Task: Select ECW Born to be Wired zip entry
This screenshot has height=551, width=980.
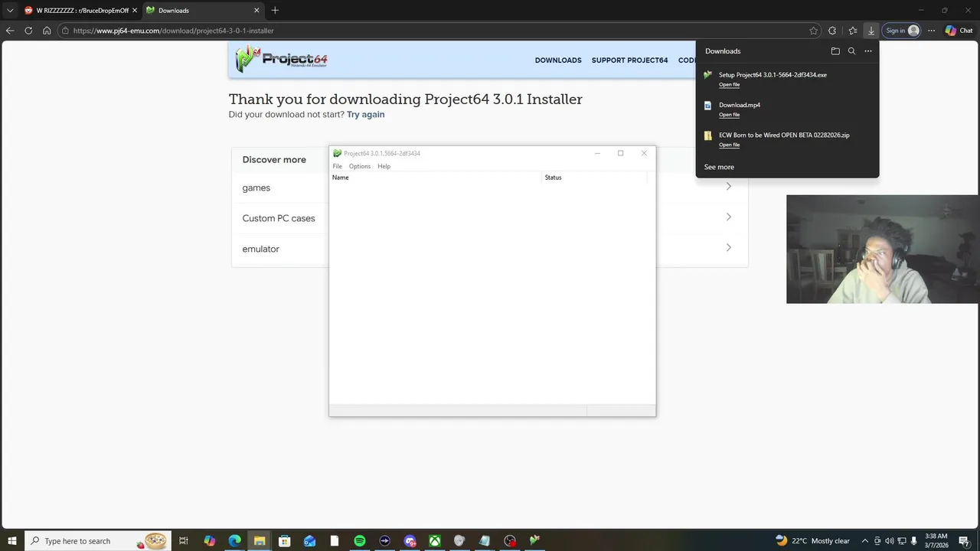Action: pyautogui.click(x=787, y=139)
